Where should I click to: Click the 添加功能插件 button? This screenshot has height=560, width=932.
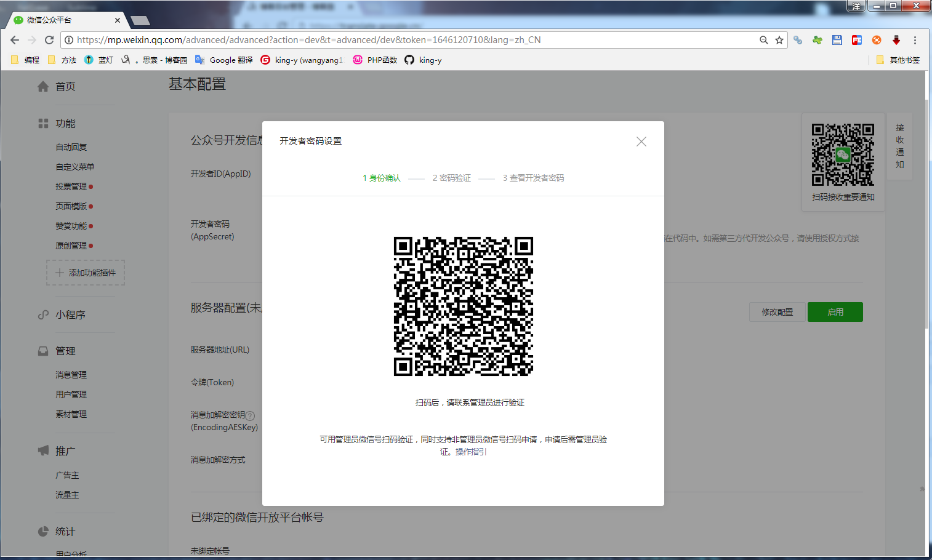pos(86,273)
